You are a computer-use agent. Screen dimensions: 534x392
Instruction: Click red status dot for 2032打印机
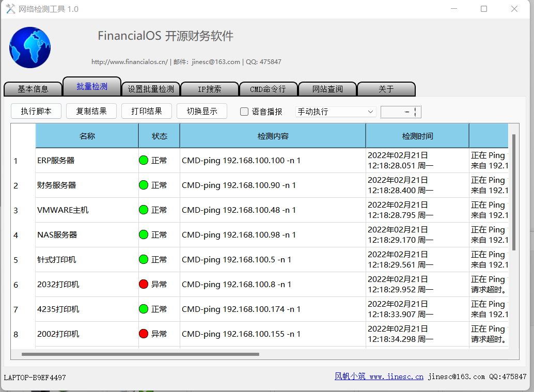pos(144,284)
